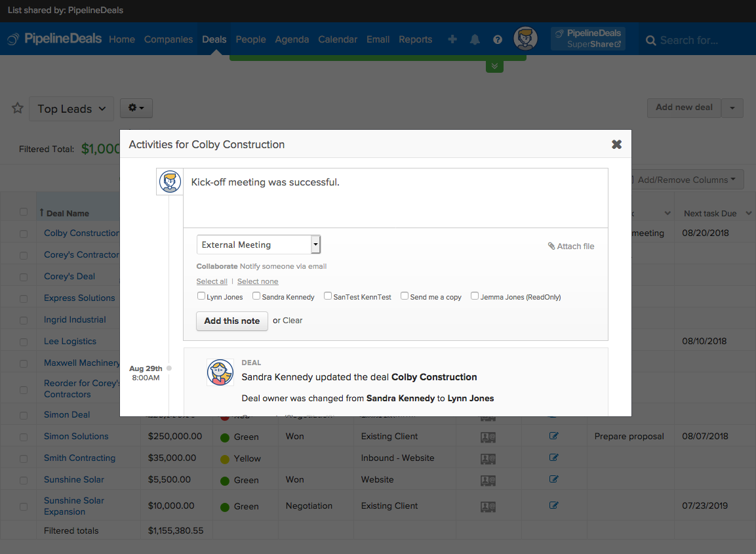Open the People tab
Image resolution: width=756 pixels, height=554 pixels.
(250, 39)
